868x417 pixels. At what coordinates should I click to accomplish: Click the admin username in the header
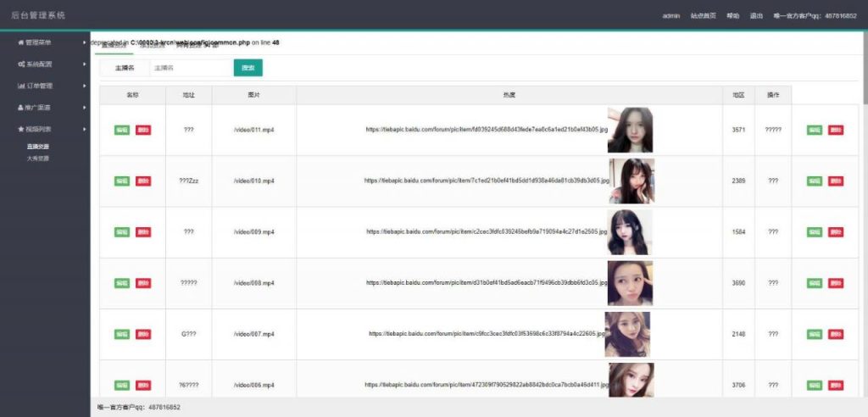tap(671, 15)
